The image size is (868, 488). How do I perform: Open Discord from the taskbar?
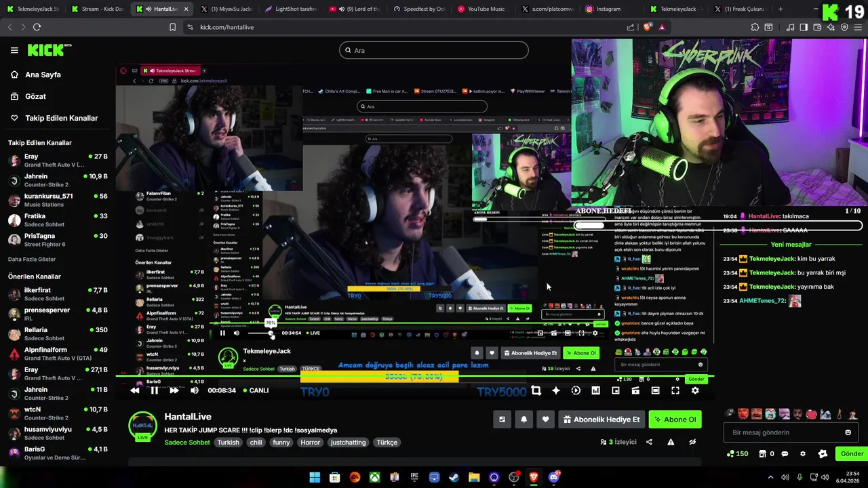click(x=554, y=477)
